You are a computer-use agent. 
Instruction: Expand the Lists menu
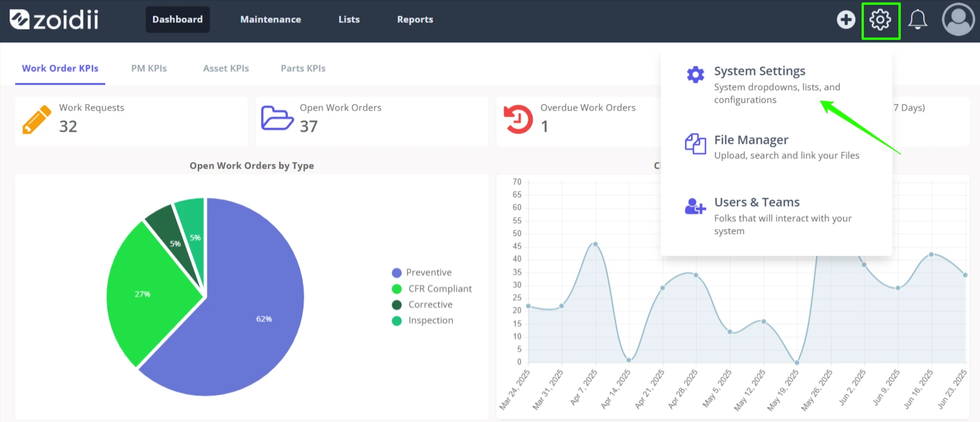(349, 19)
